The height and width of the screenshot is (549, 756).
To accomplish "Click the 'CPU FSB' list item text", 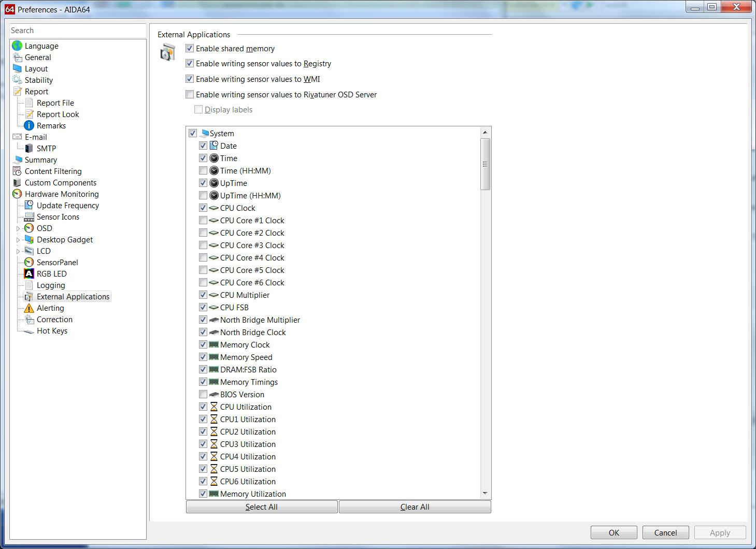I will (234, 307).
